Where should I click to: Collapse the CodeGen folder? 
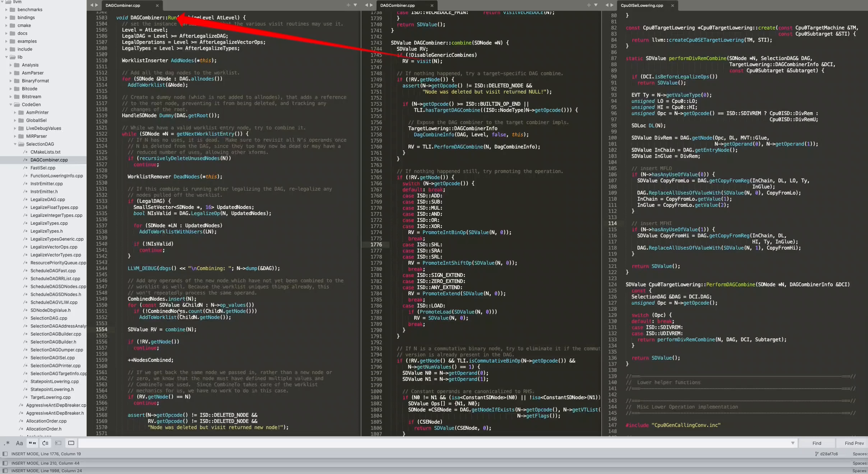click(10, 104)
